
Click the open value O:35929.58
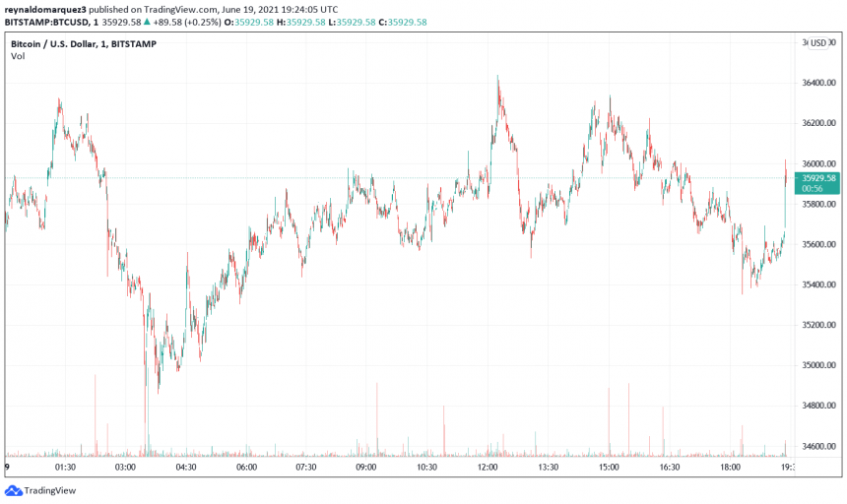[x=249, y=22]
